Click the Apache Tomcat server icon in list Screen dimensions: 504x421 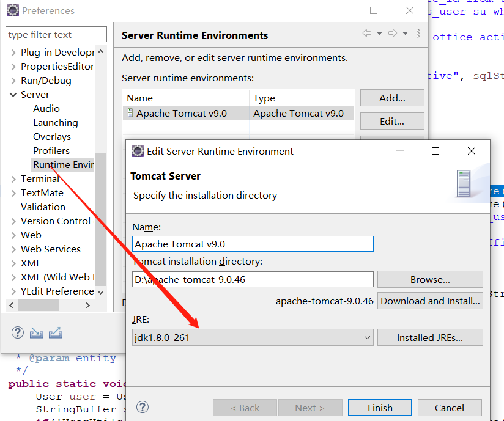132,113
